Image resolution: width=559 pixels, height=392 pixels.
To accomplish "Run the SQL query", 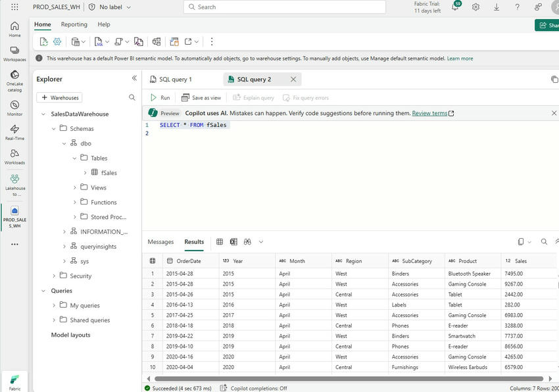I will point(160,97).
